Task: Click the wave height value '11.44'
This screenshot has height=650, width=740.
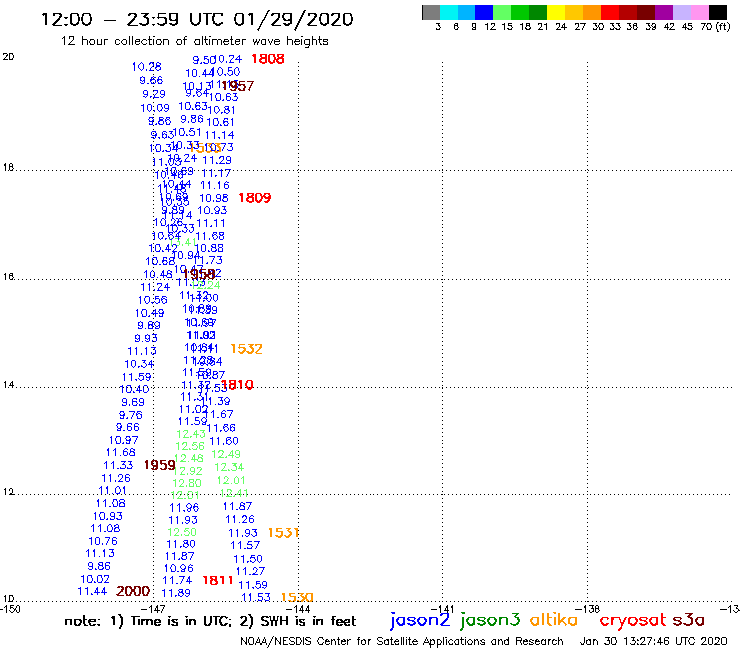Action: click(x=92, y=591)
